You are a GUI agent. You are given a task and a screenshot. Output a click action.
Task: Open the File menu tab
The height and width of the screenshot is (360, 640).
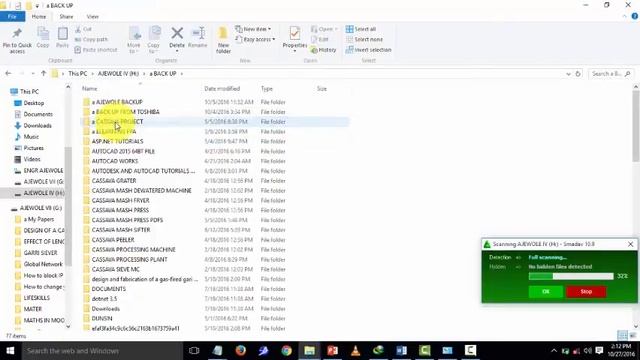(12, 16)
